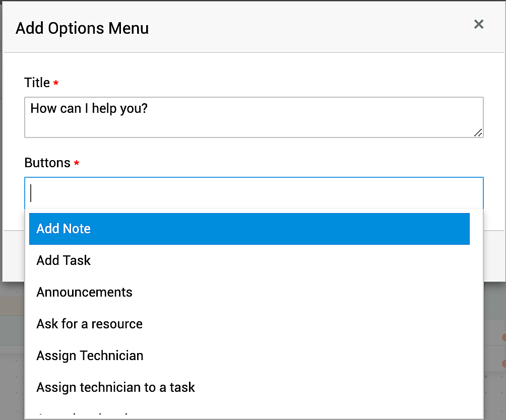
Task: Click the Buttons field label
Action: point(47,163)
